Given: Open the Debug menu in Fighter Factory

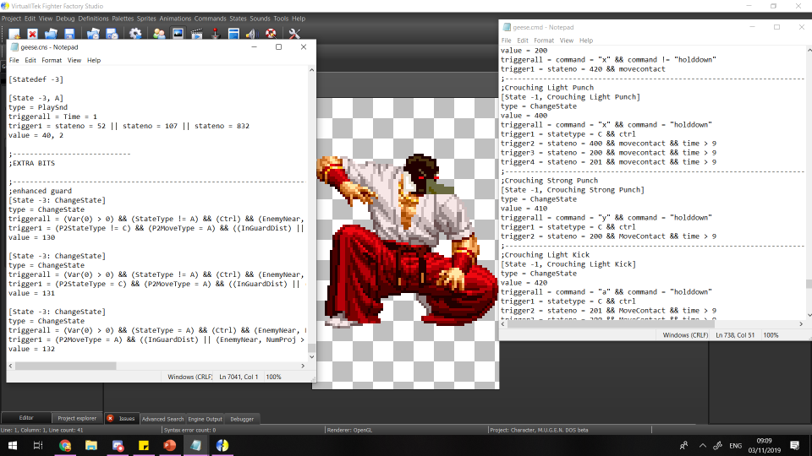Looking at the screenshot, I should coord(65,19).
